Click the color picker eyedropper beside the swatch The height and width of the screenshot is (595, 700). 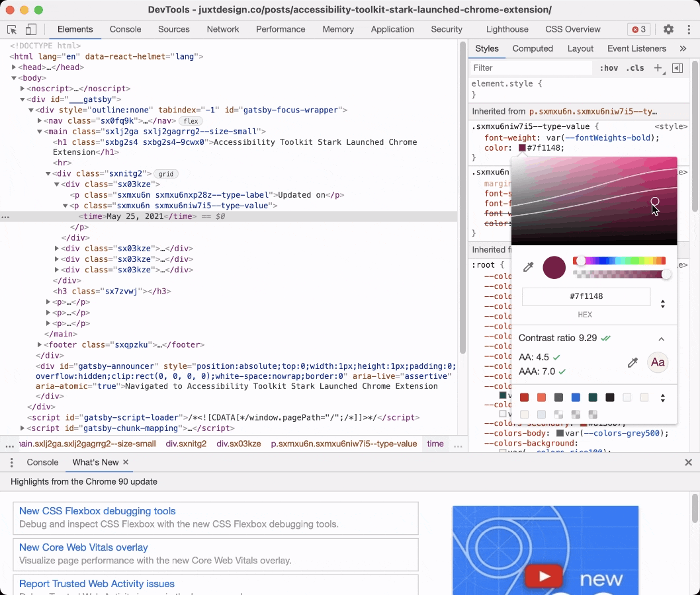click(x=528, y=267)
